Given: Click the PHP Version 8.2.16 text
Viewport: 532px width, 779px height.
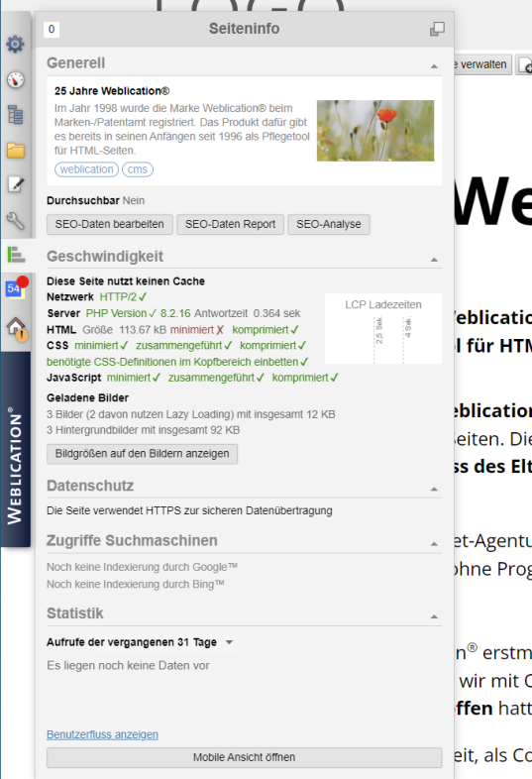Looking at the screenshot, I should click(138, 313).
